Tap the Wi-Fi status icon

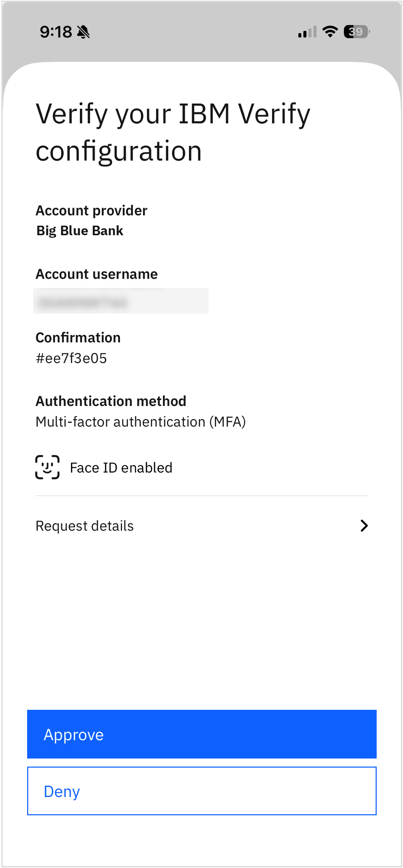pyautogui.click(x=330, y=32)
